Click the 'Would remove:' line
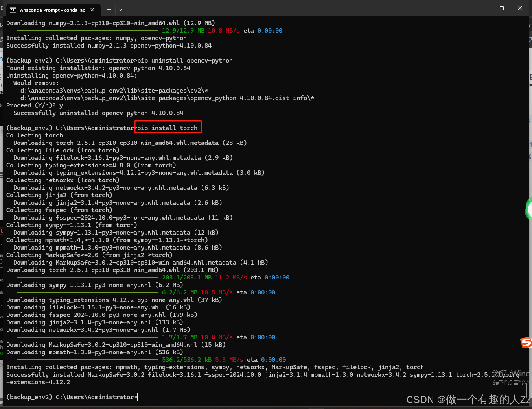The image size is (532, 409). 36,83
